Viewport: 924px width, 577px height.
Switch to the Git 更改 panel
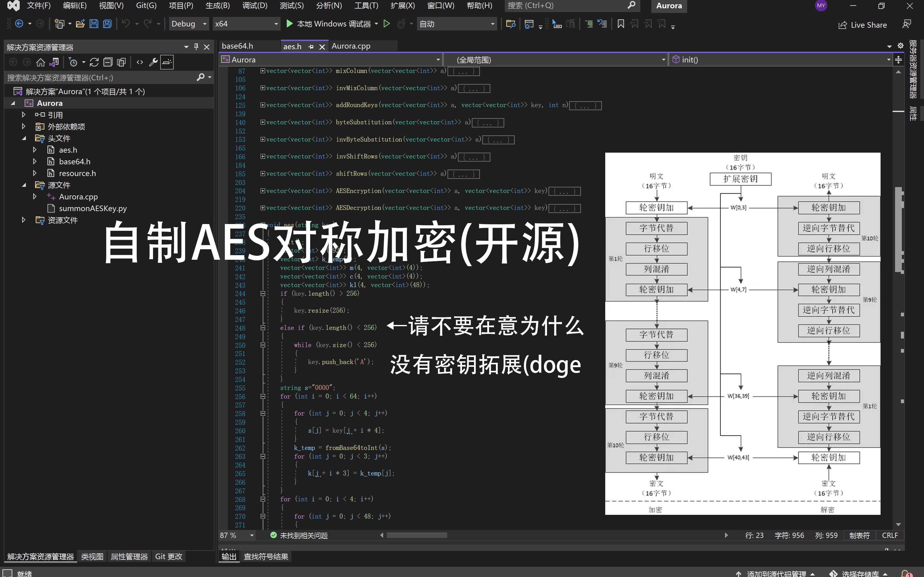point(169,556)
